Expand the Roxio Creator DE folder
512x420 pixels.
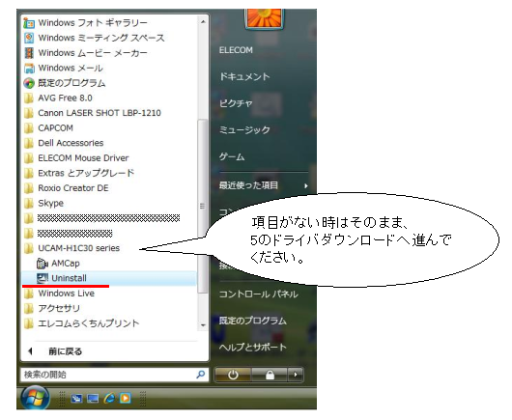pyautogui.click(x=73, y=188)
